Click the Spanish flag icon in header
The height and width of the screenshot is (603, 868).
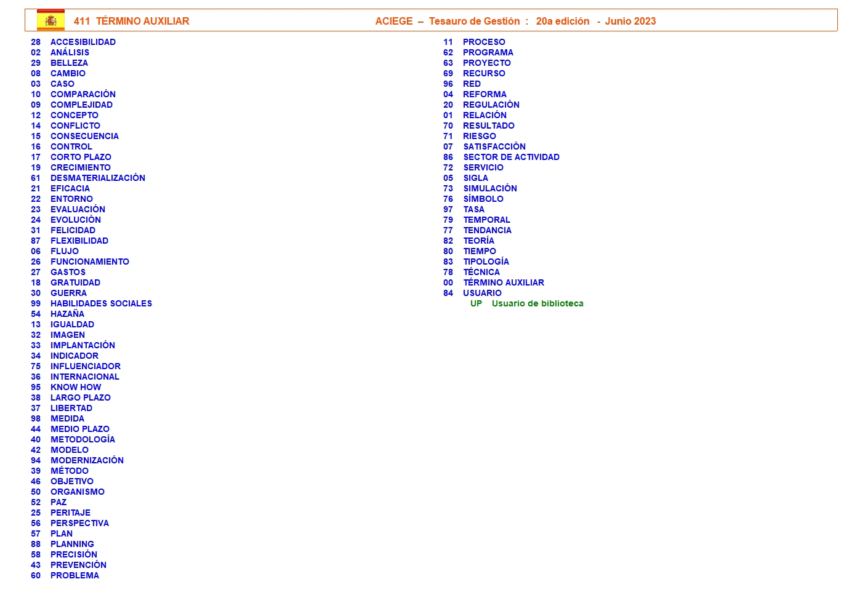tap(50, 20)
